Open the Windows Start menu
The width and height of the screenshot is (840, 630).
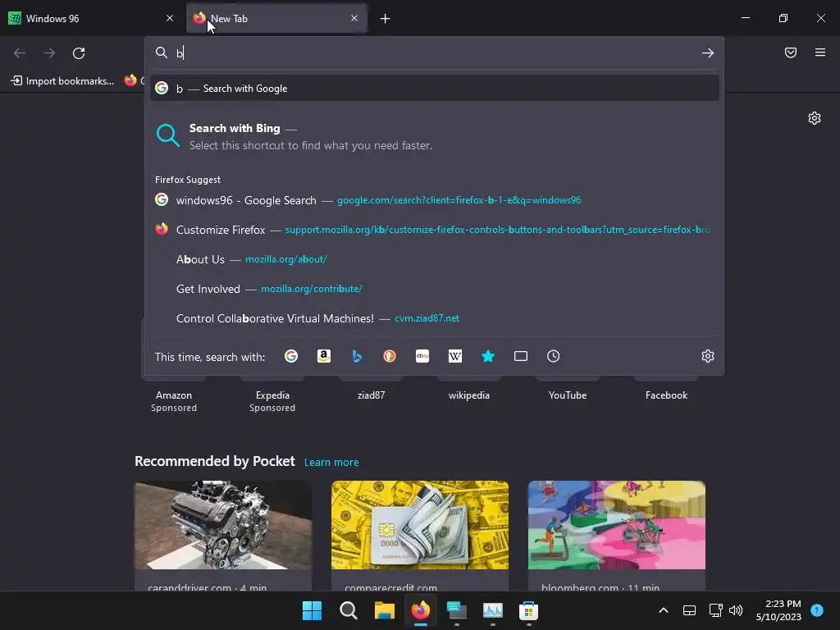312,610
